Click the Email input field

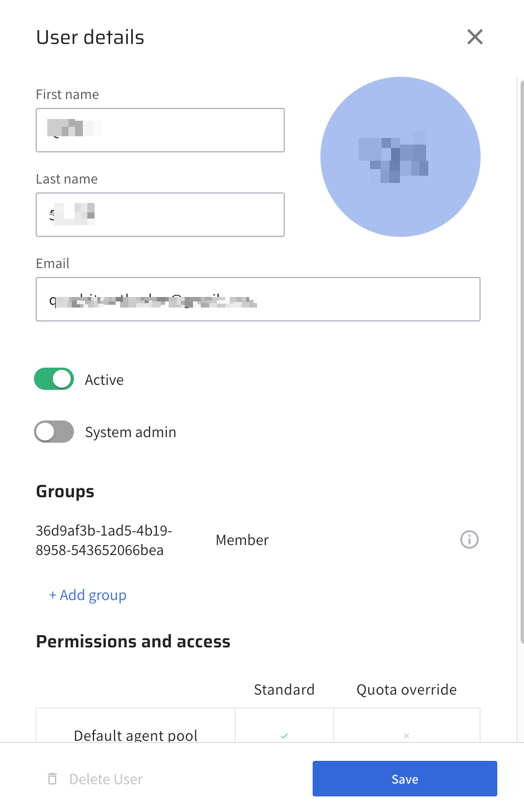[x=258, y=299]
